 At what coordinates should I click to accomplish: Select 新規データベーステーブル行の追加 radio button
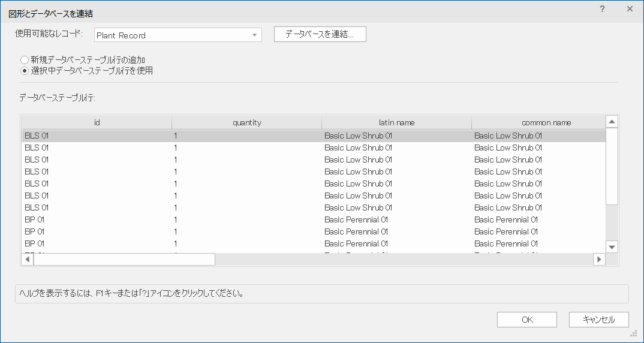[25, 60]
